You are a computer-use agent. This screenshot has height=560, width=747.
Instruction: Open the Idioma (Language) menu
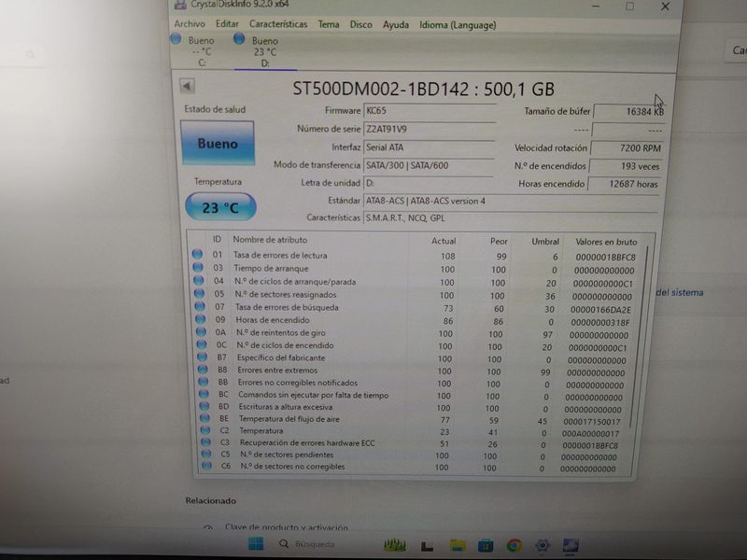[x=458, y=25]
